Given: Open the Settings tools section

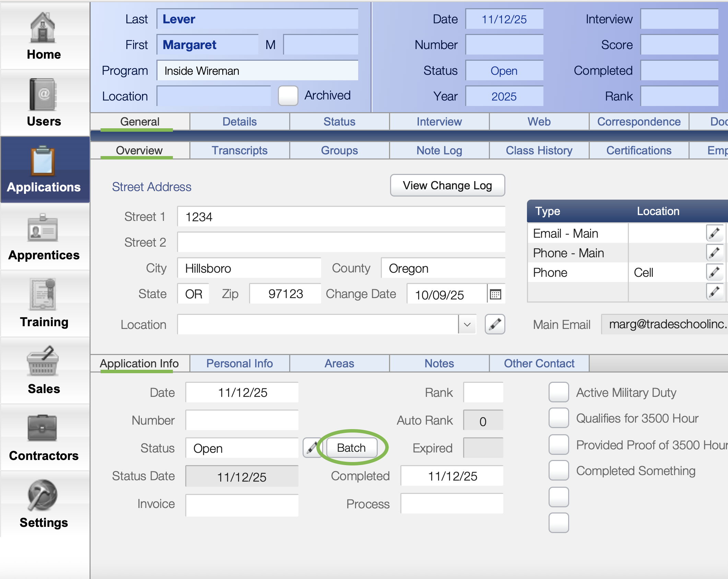Looking at the screenshot, I should [44, 505].
